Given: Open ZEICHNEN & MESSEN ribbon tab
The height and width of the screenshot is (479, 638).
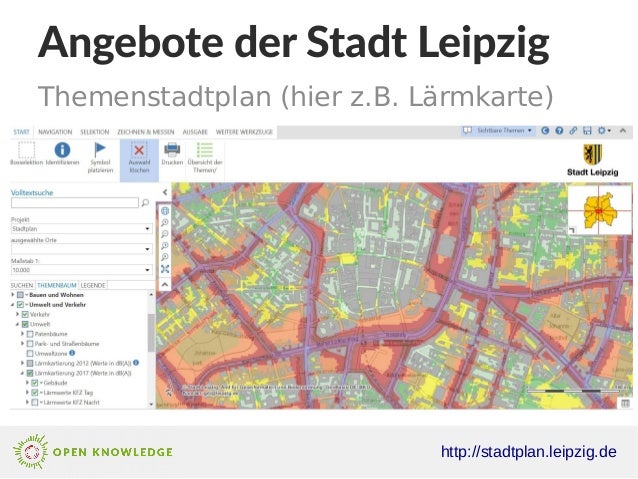Looking at the screenshot, I should click(x=146, y=132).
